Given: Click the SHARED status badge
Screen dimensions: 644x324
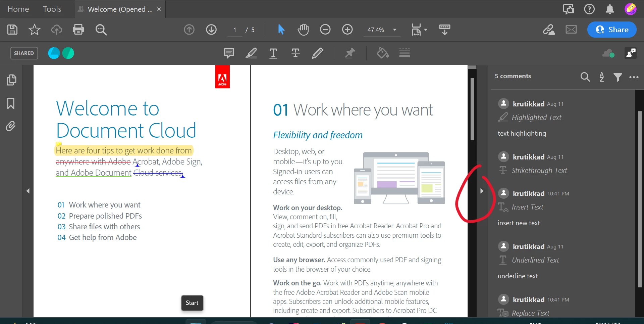Looking at the screenshot, I should click(x=24, y=53).
